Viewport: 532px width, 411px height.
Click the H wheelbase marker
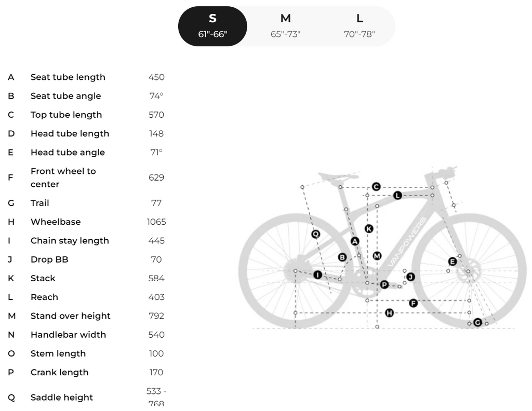(389, 313)
